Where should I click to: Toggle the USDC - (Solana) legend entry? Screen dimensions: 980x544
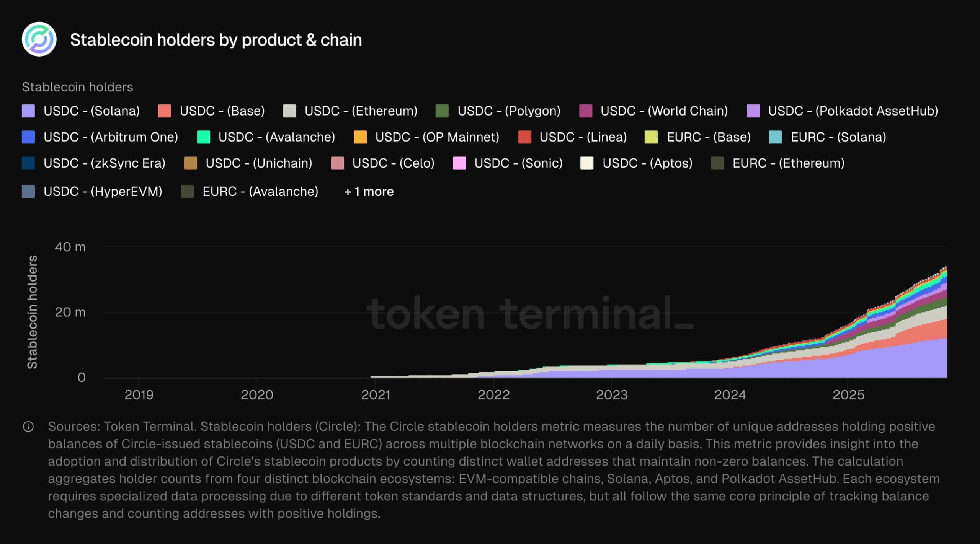point(91,111)
